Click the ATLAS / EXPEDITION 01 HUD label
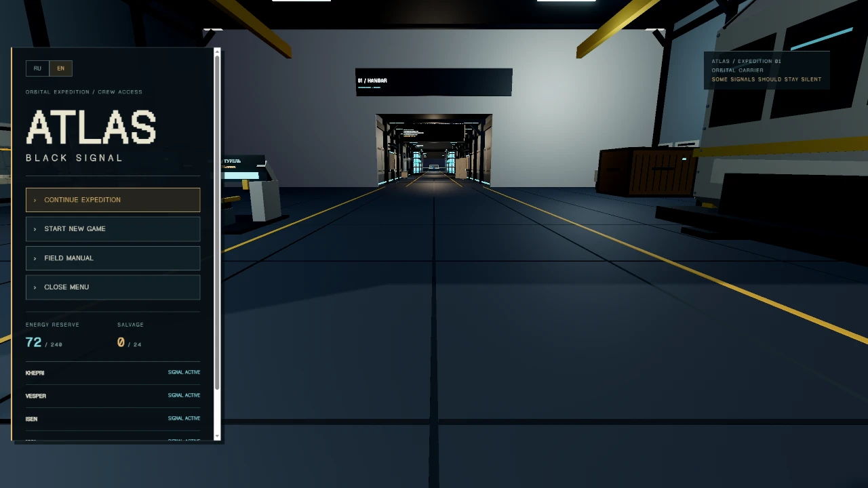Screen dimensions: 868x488 pyautogui.click(x=746, y=61)
